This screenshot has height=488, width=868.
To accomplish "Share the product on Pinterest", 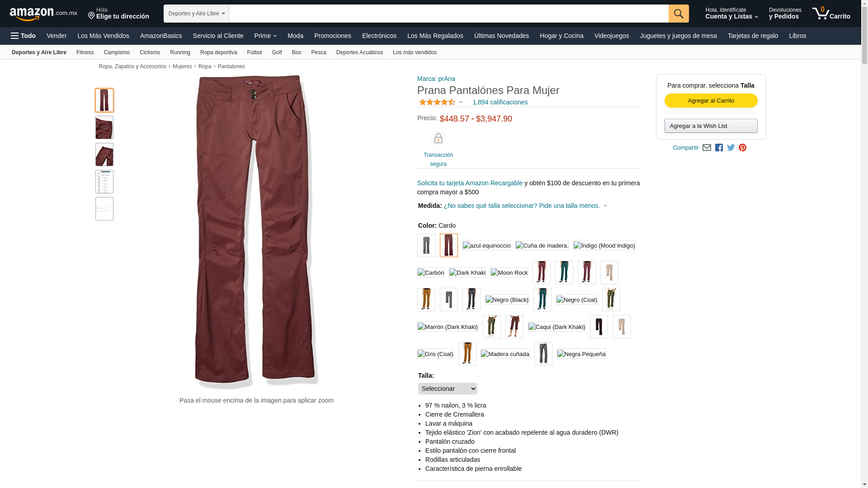I will (743, 148).
